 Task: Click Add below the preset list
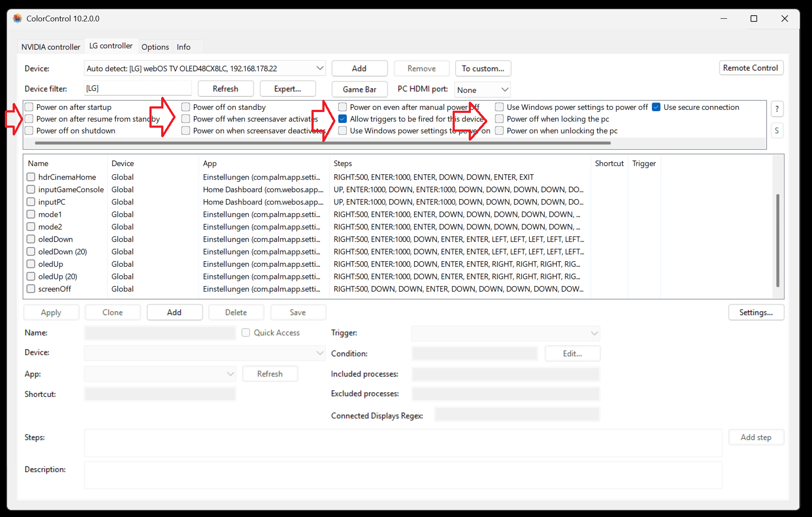(174, 313)
